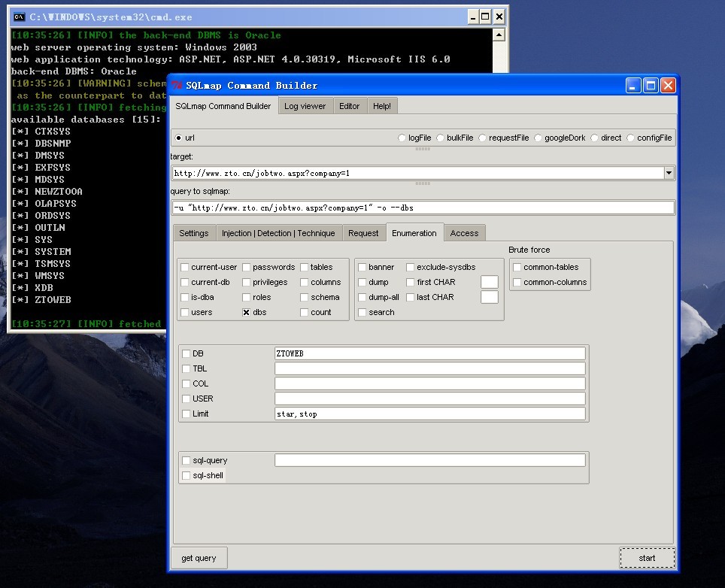Open the Editor tab
Image resolution: width=725 pixels, height=588 pixels.
click(x=349, y=106)
